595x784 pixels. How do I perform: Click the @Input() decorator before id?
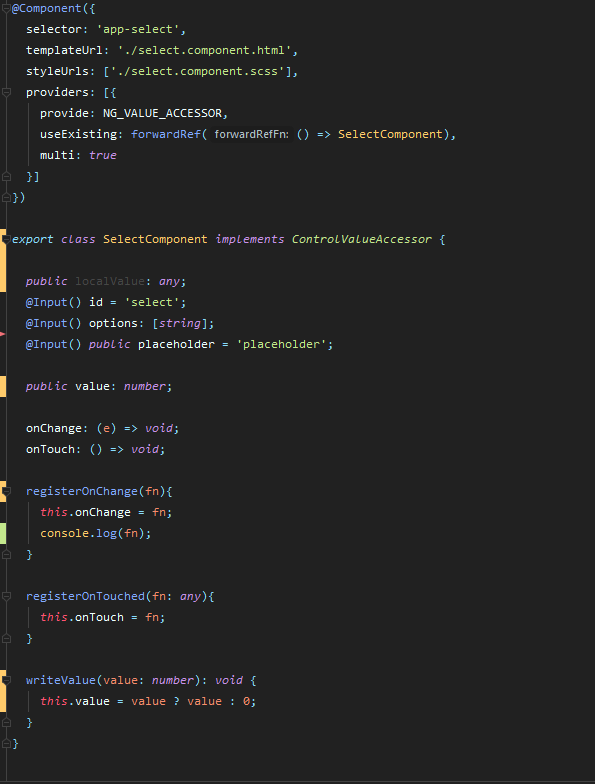(54, 302)
